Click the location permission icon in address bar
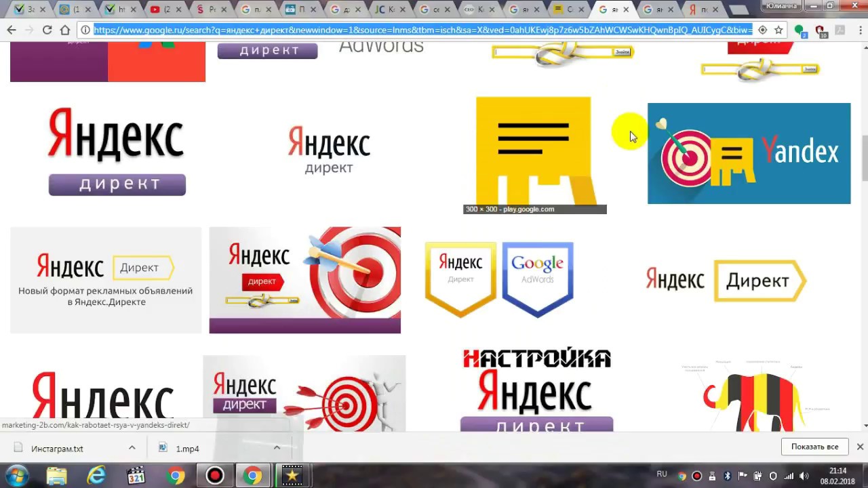868x488 pixels. pos(763,30)
